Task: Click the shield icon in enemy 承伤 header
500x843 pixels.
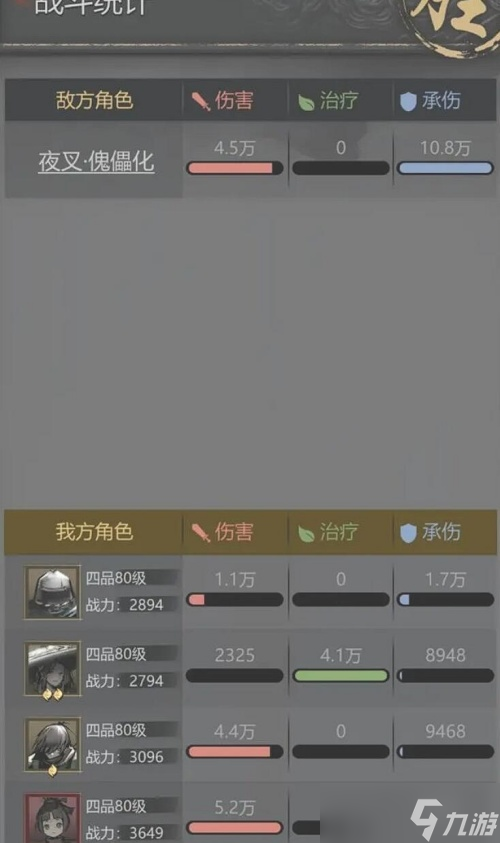Action: pyautogui.click(x=408, y=101)
